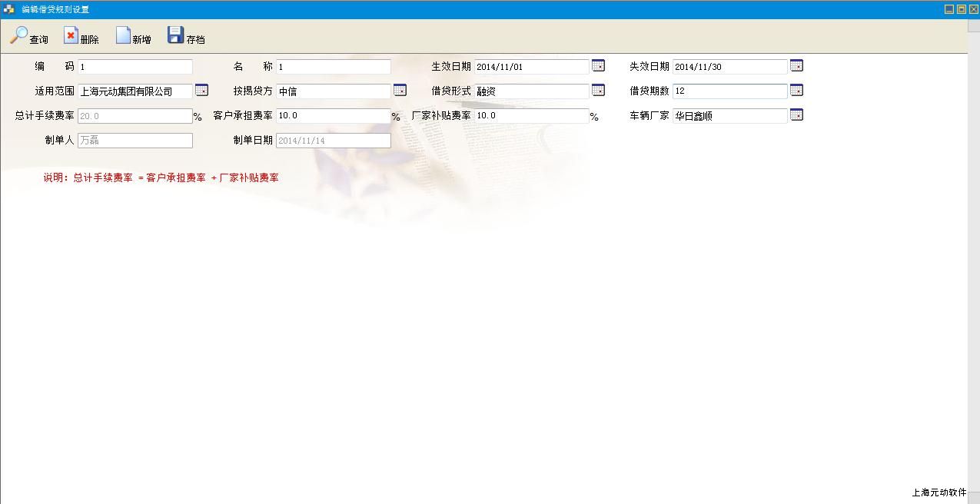The width and height of the screenshot is (980, 504).
Task: Open picker icon beside 按揭贷方 field
Action: [400, 91]
